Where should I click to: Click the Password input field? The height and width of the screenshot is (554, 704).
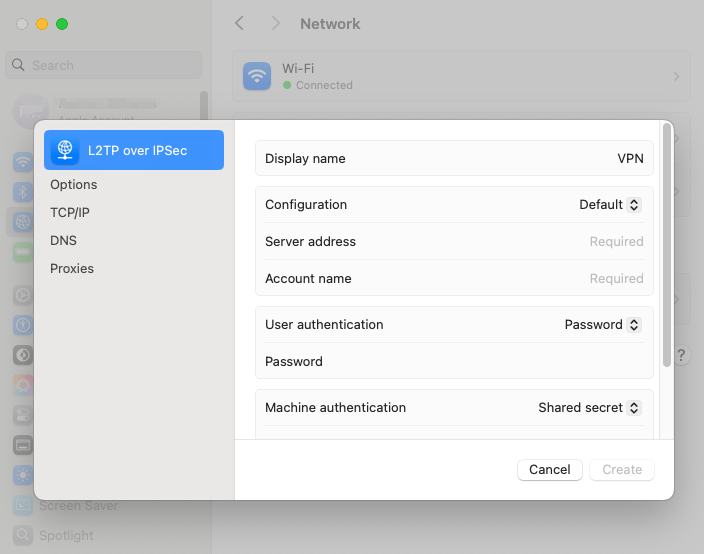(454, 361)
